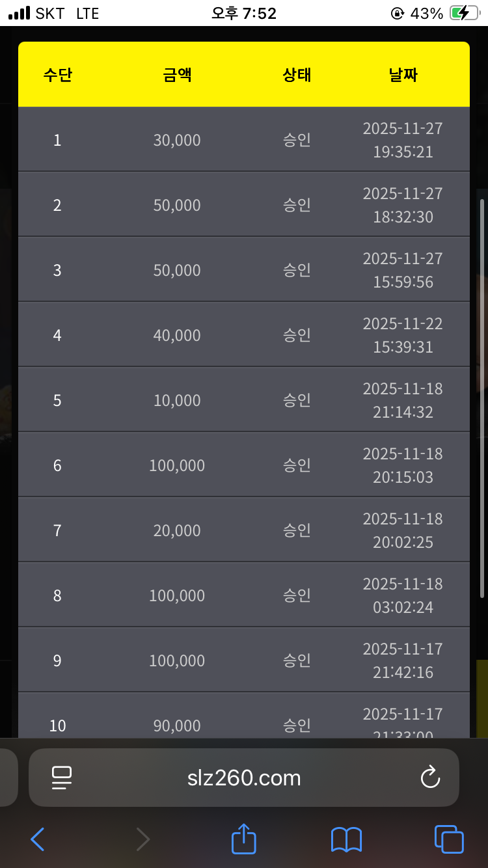This screenshot has height=868, width=488.
Task: Tap the 승인 status in row 4
Action: click(297, 335)
